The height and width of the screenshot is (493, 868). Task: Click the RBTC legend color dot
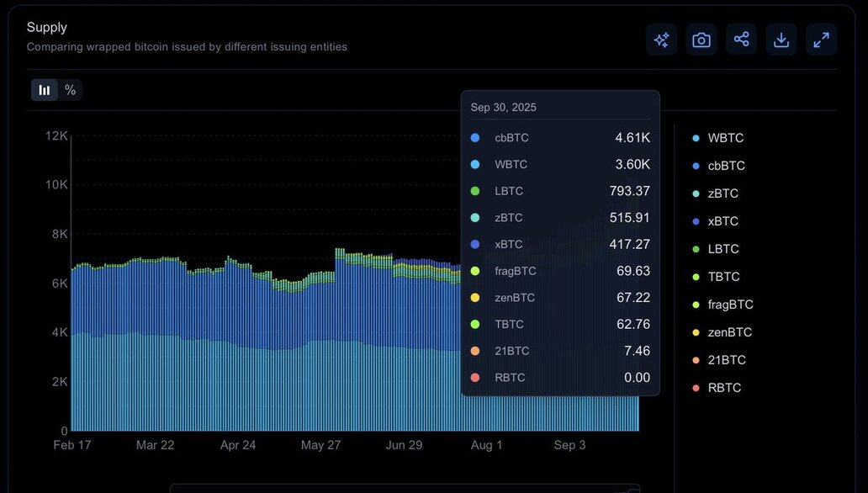coord(696,388)
